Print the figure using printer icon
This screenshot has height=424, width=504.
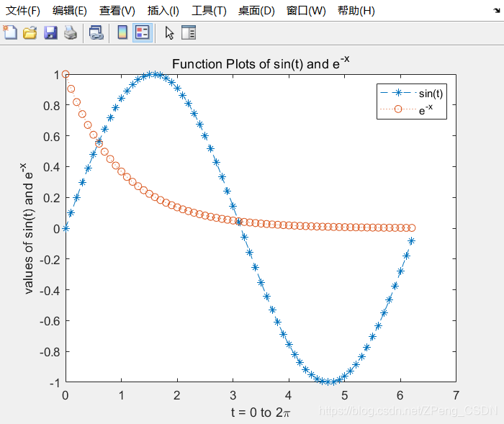(71, 33)
